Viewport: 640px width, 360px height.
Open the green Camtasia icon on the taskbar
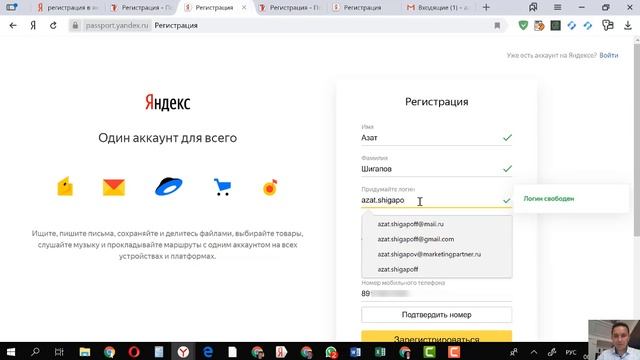pos(429,351)
